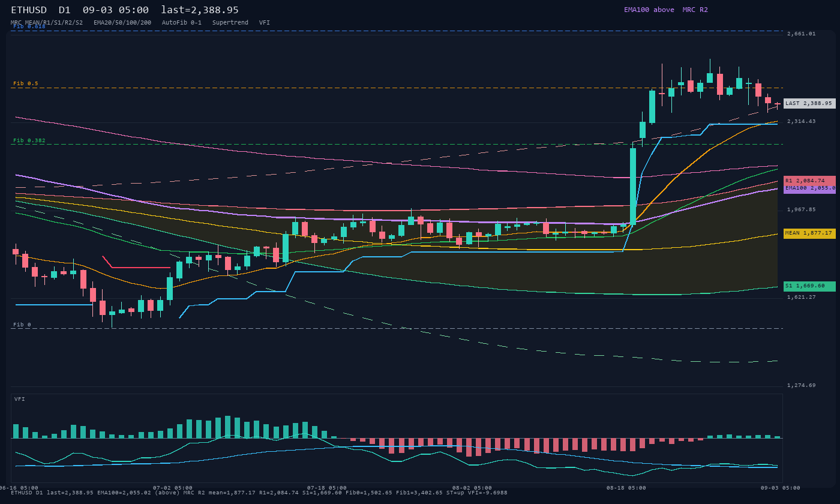The width and height of the screenshot is (840, 504).
Task: Select the Fib 0 level label
Action: [22, 325]
